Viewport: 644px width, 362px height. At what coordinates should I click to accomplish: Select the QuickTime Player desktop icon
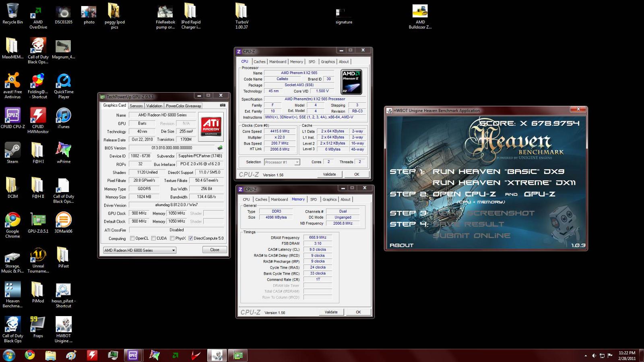[x=64, y=86]
